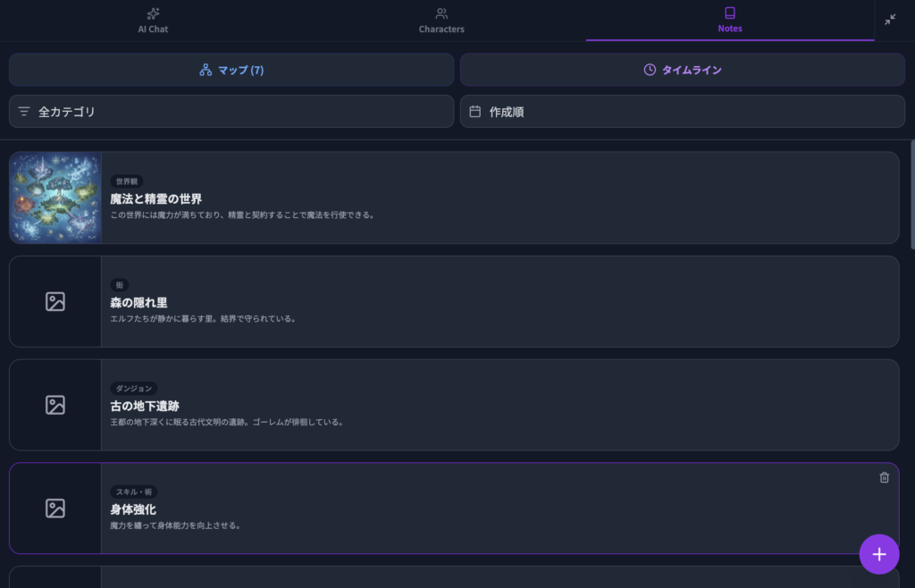Screen dimensions: 915x588
Task: Open the 全カテゴリ category filter dropdown
Action: (x=231, y=112)
